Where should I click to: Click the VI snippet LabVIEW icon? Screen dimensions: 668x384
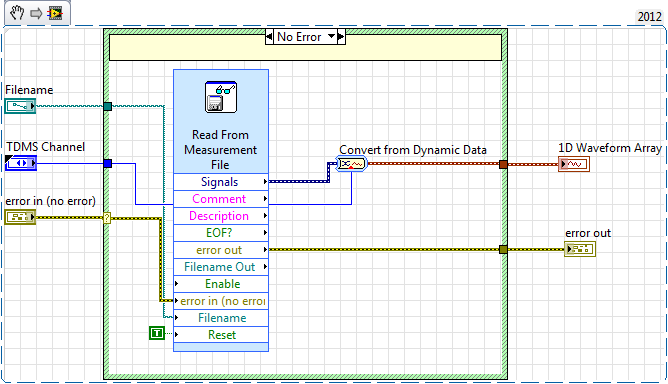(55, 13)
